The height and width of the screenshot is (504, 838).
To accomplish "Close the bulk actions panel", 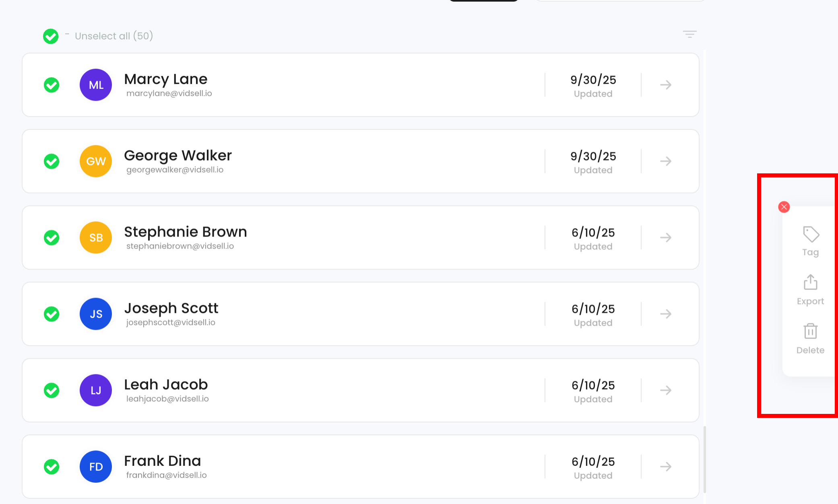I will pyautogui.click(x=784, y=207).
